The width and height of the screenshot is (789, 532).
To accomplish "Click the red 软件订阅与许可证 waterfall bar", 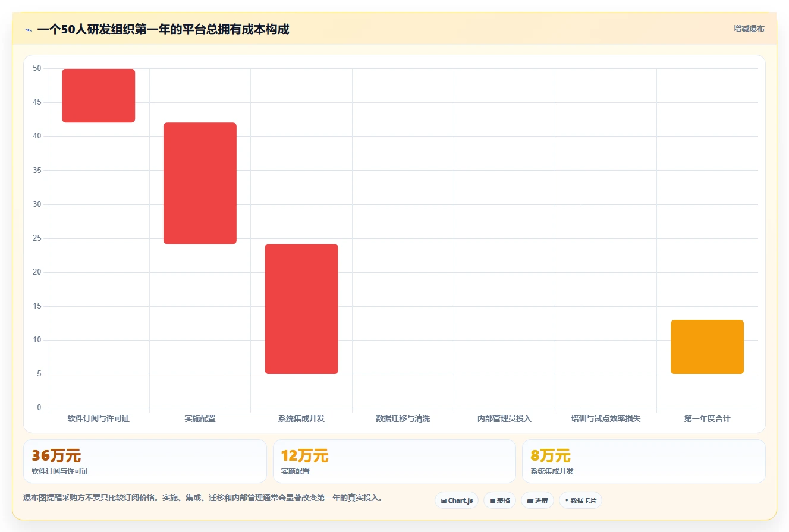I will pyautogui.click(x=99, y=96).
